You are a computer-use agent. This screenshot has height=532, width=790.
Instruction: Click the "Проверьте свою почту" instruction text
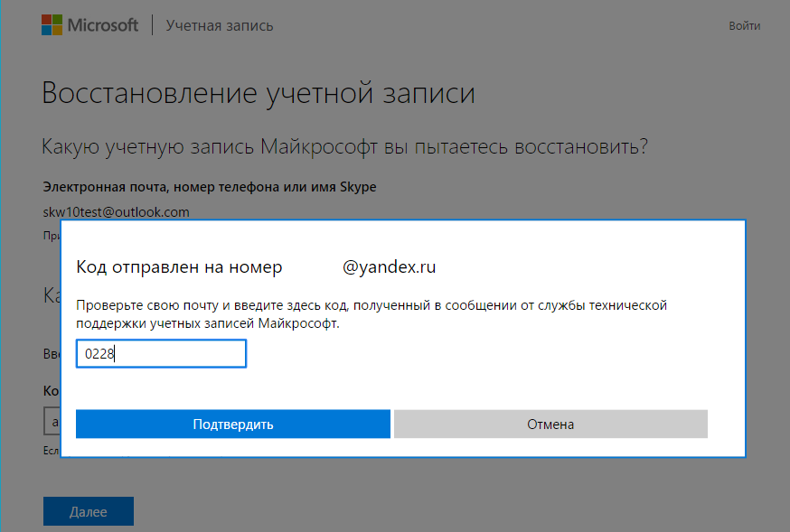click(x=371, y=313)
